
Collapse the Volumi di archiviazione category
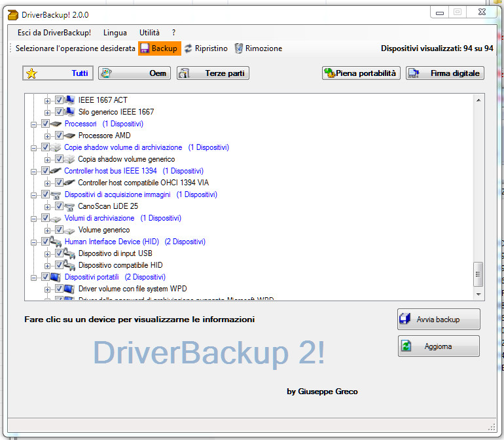point(34,218)
